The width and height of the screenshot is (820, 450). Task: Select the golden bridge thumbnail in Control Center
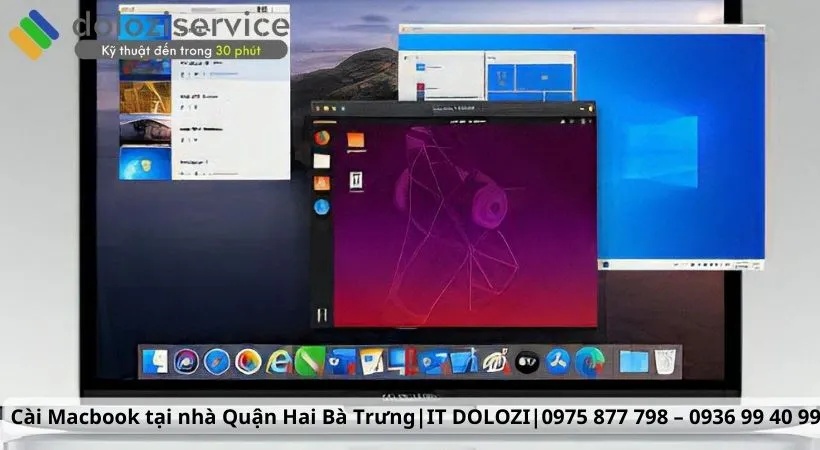click(x=145, y=97)
